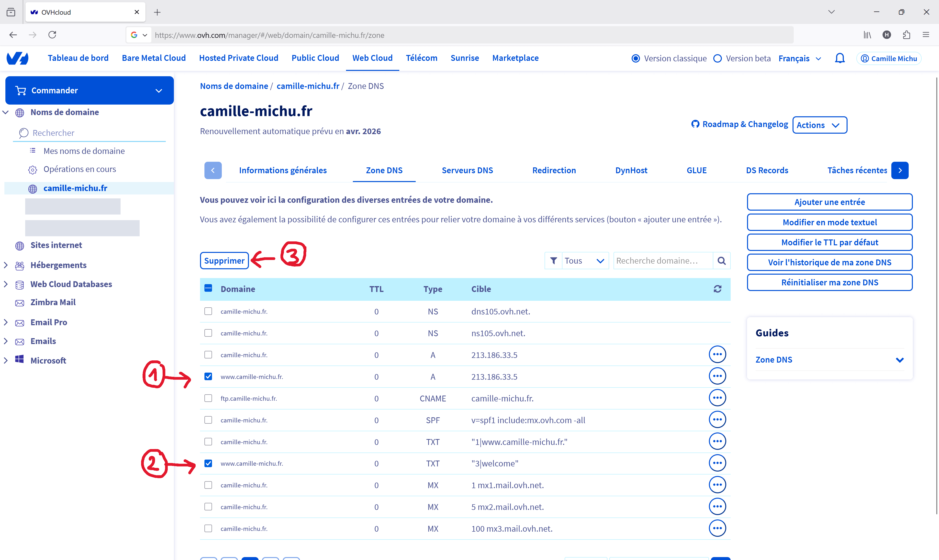Viewport: 939px width, 560px height.
Task: Open actions menu for the SPF entry
Action: tap(717, 420)
